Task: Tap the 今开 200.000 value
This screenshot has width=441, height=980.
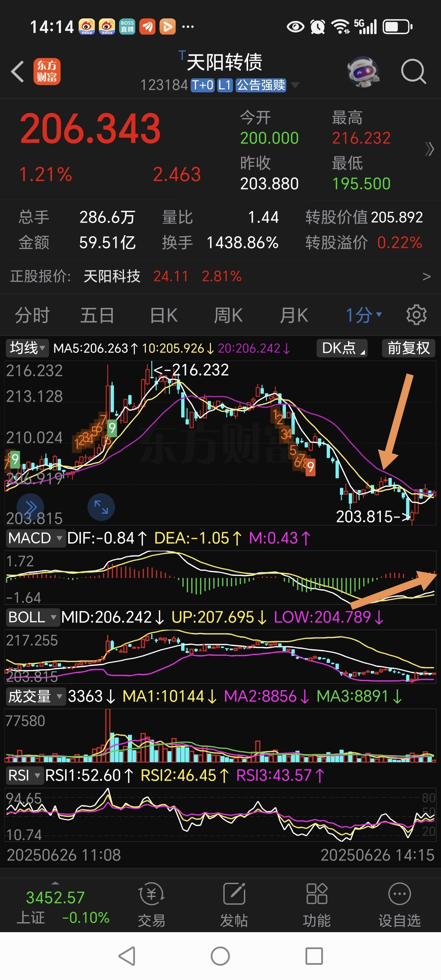Action: [269, 138]
